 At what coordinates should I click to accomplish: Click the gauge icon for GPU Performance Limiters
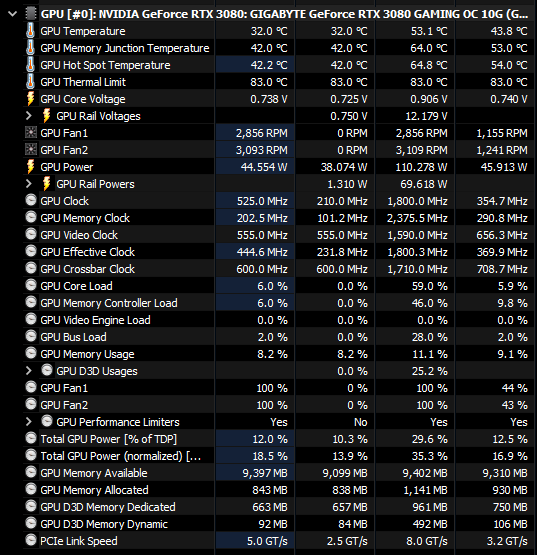tap(47, 421)
